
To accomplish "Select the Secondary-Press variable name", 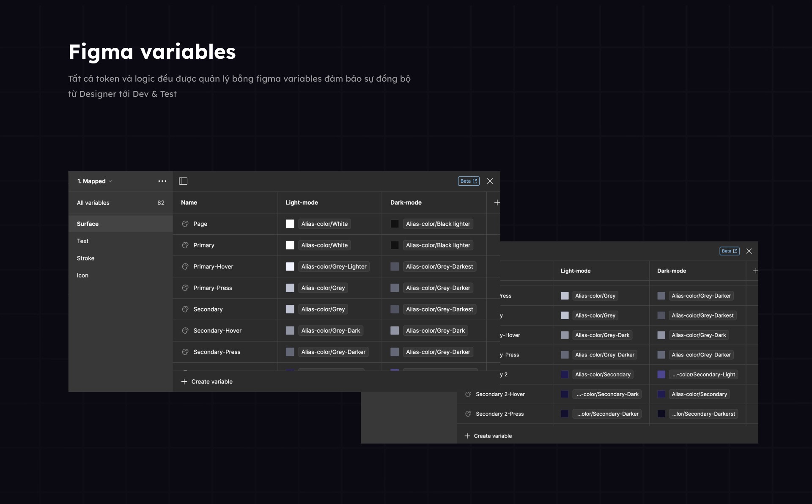I will 217,352.
